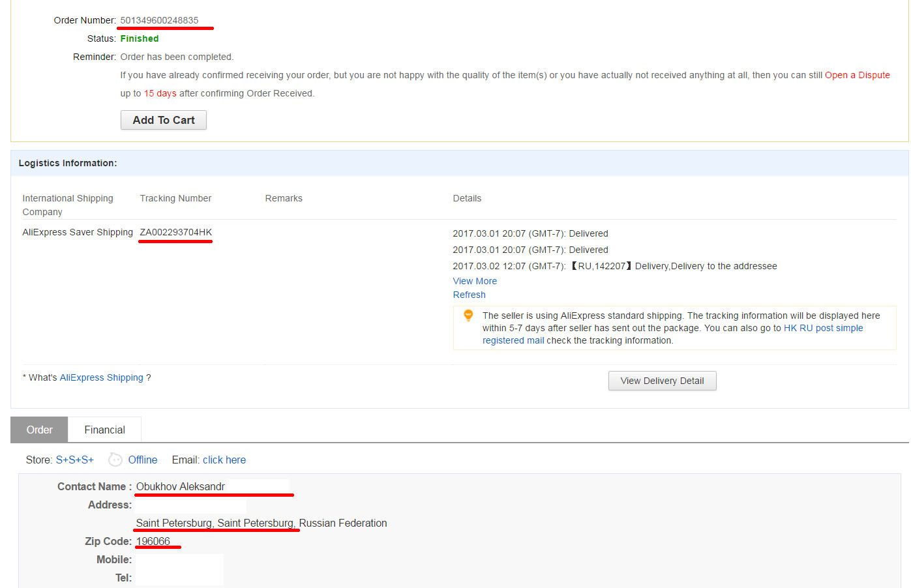911x588 pixels.
Task: Email the seller via click here
Action: pos(224,460)
